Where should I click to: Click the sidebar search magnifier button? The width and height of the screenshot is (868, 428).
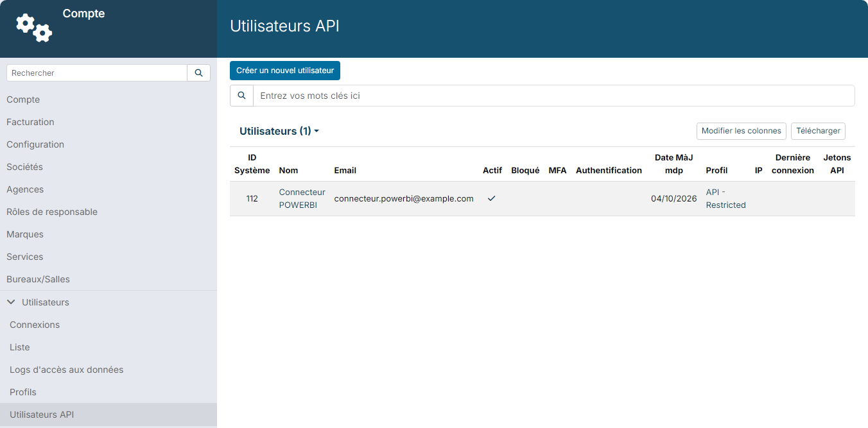tap(198, 73)
